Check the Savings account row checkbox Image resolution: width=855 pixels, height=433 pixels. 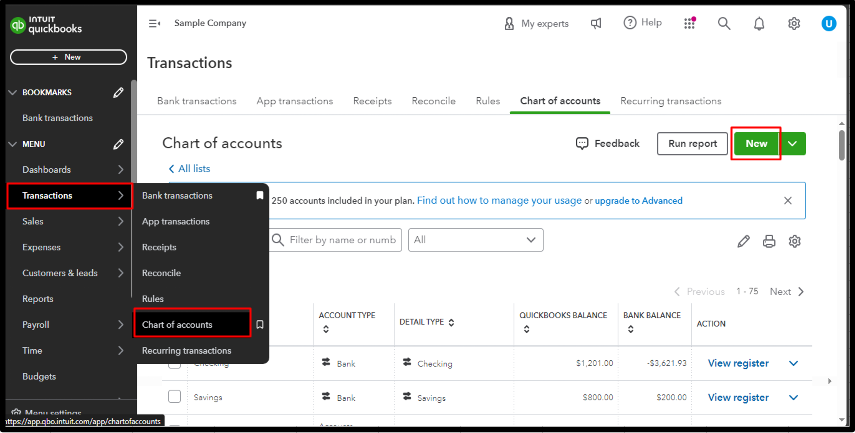click(174, 397)
